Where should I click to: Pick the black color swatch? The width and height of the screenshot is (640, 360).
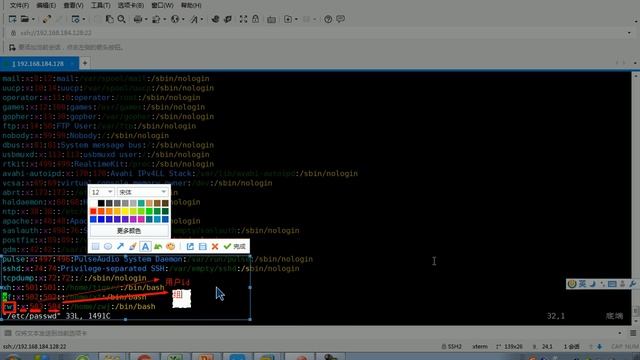coord(101,203)
